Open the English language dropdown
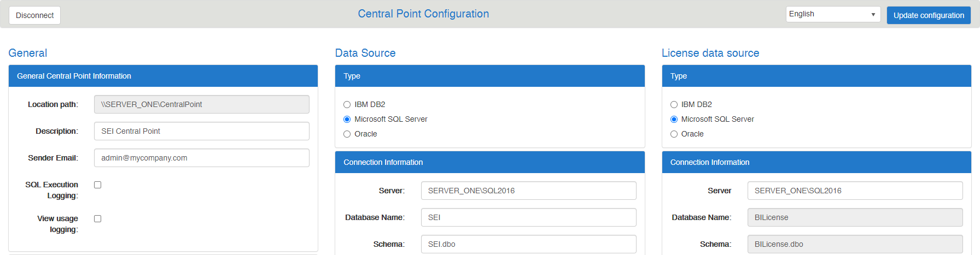 (x=832, y=14)
